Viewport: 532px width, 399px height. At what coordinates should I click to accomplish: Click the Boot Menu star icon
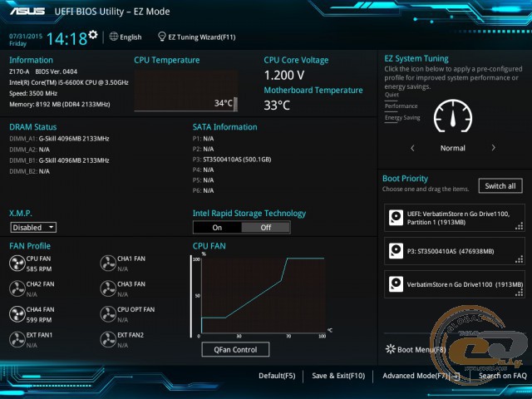point(391,349)
